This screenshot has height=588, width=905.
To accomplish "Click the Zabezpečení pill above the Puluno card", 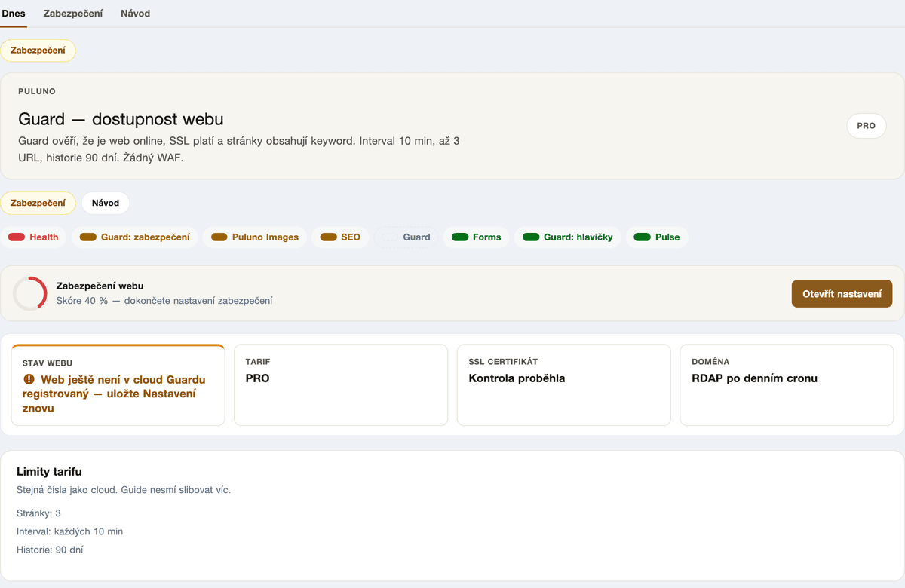I will click(x=38, y=51).
